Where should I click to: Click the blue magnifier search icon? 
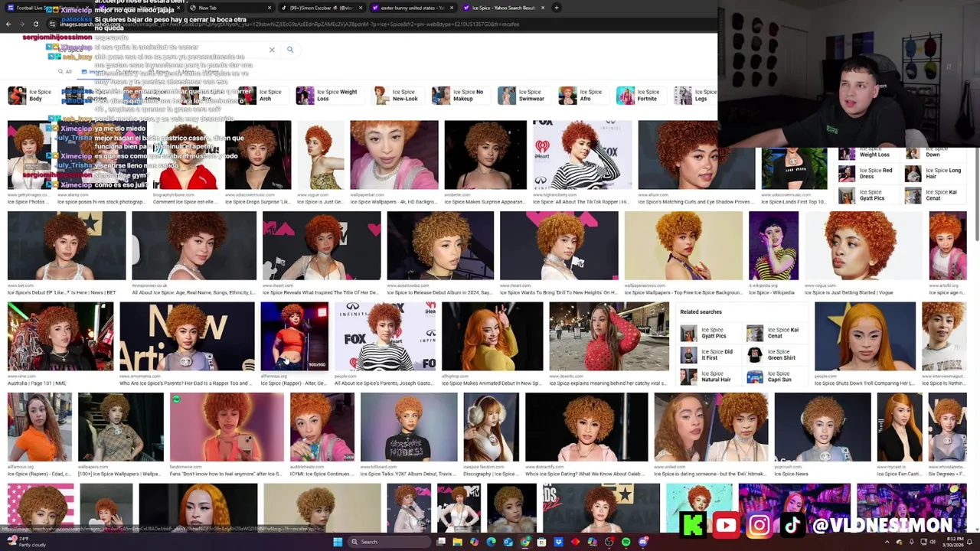point(290,50)
